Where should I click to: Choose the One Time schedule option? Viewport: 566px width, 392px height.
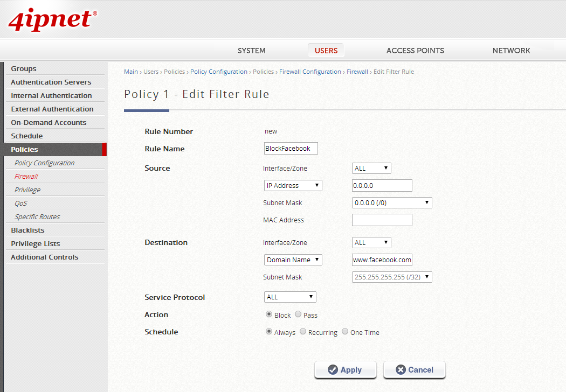(345, 332)
